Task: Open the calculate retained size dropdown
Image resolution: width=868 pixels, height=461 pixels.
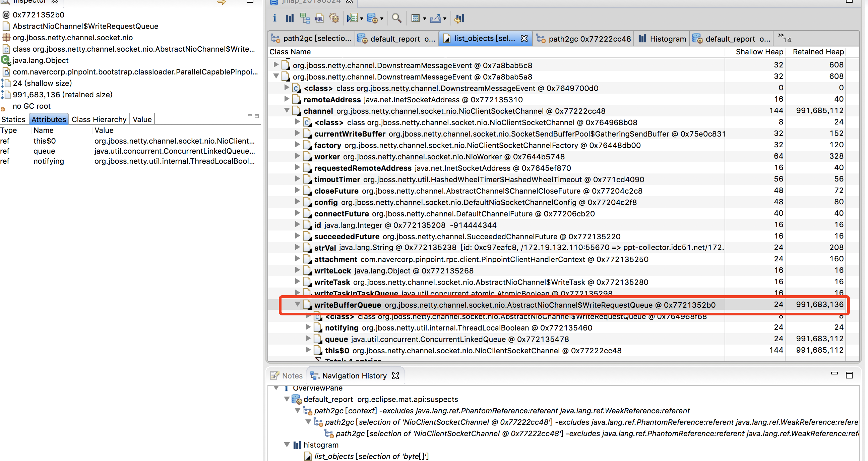Action: pos(425,19)
